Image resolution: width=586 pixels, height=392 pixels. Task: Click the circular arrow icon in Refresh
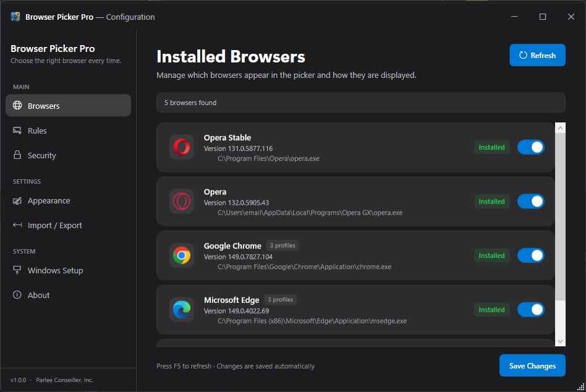click(x=523, y=55)
